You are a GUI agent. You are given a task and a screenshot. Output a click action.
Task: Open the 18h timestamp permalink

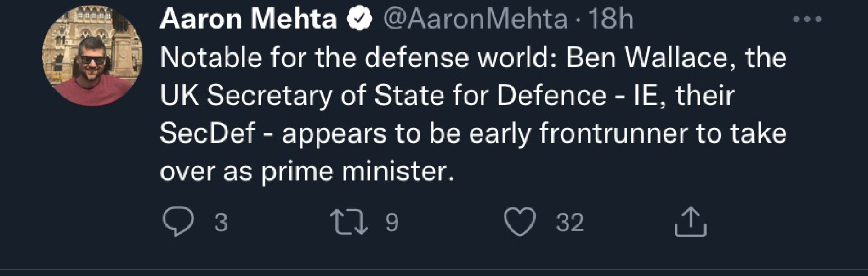pos(611,19)
